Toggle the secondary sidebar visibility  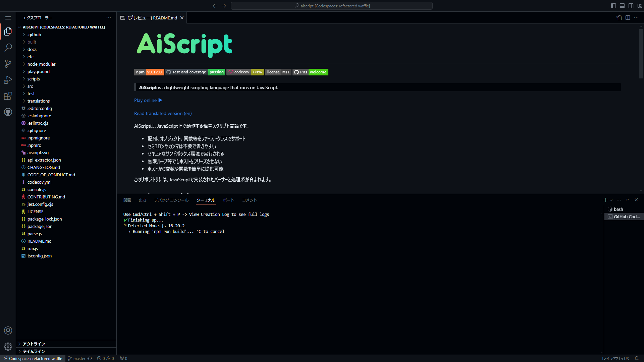click(x=631, y=6)
